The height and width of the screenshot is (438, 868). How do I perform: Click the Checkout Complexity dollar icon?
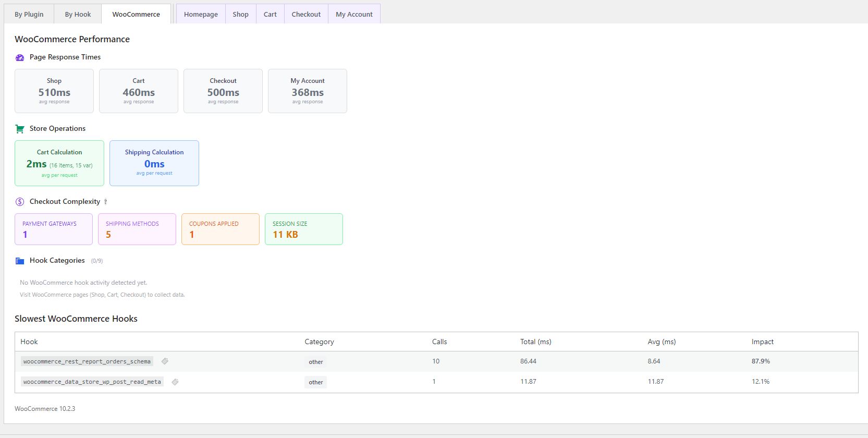click(20, 202)
